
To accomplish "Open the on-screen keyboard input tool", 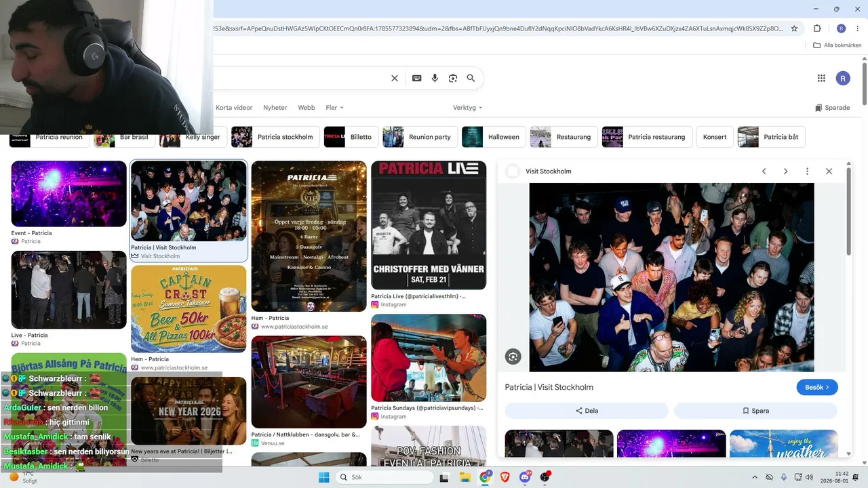I will click(417, 78).
